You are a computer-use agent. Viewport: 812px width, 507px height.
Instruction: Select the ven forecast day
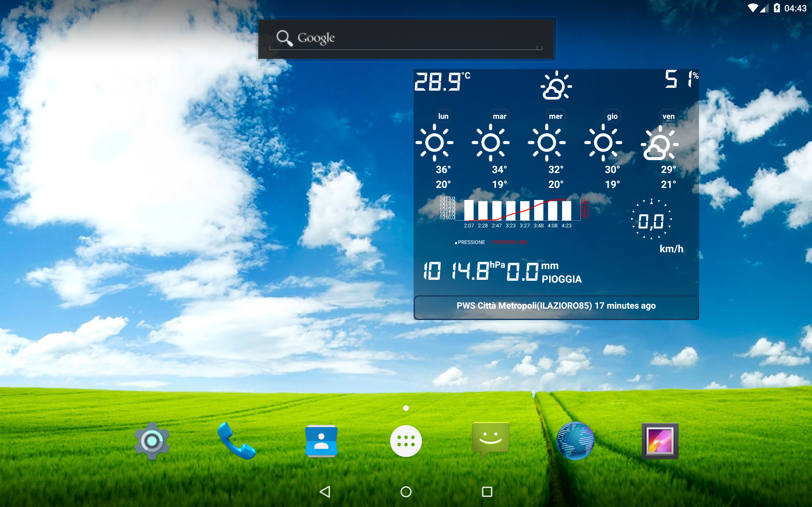point(668,116)
